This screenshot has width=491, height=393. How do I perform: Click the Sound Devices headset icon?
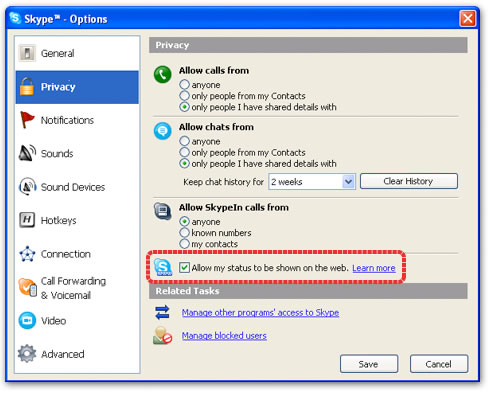(27, 187)
